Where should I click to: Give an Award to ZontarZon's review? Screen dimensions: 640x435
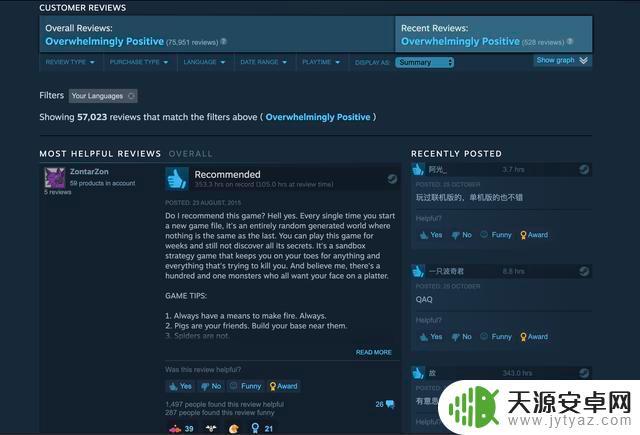[x=284, y=386]
